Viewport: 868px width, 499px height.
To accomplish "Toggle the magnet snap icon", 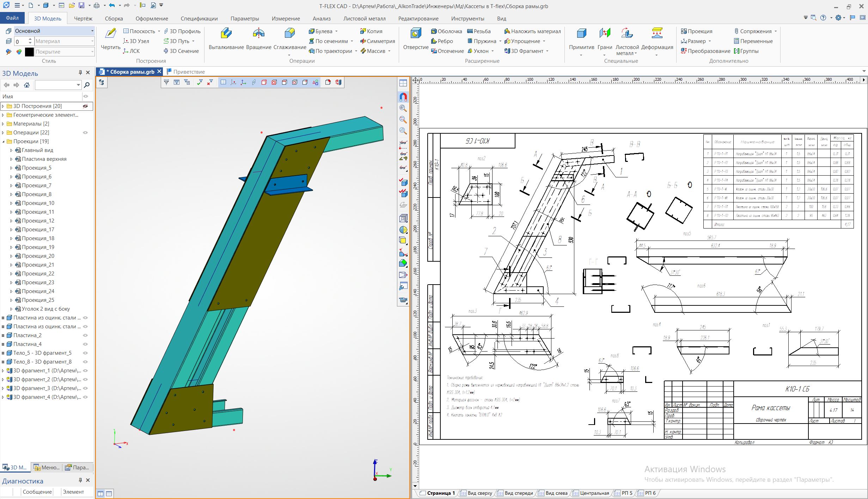I will pyautogui.click(x=403, y=97).
